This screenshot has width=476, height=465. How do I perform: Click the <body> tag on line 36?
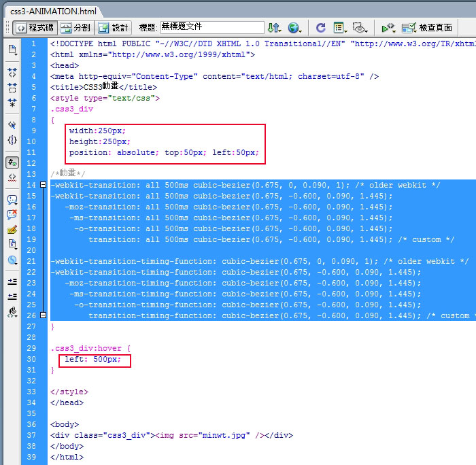pyautogui.click(x=65, y=424)
